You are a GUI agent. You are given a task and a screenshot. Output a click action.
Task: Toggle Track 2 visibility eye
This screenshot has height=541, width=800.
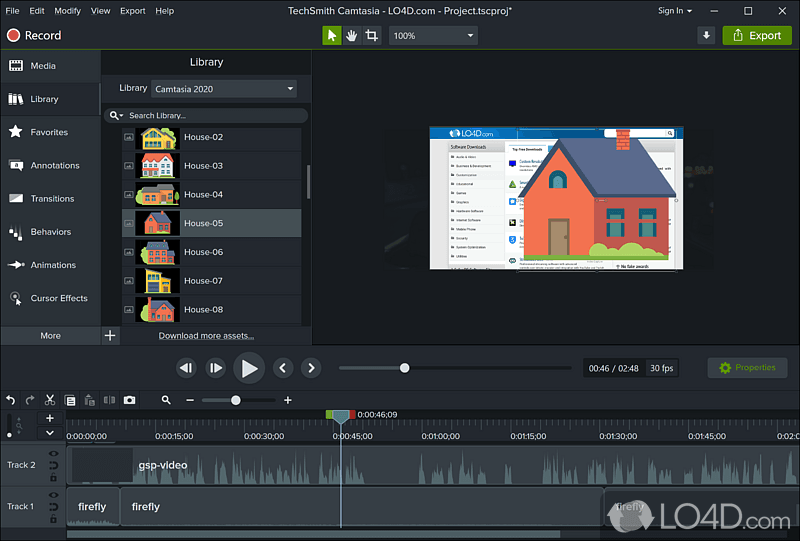coord(54,453)
